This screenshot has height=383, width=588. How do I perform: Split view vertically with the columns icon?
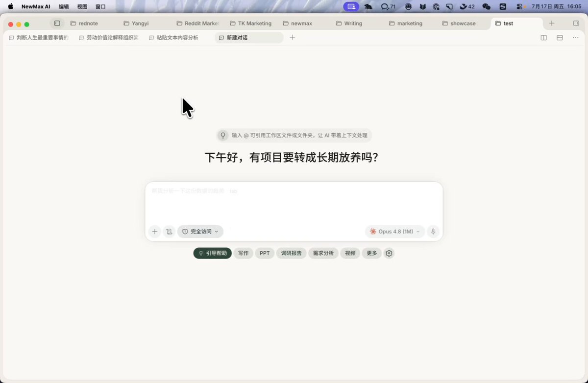tap(543, 38)
